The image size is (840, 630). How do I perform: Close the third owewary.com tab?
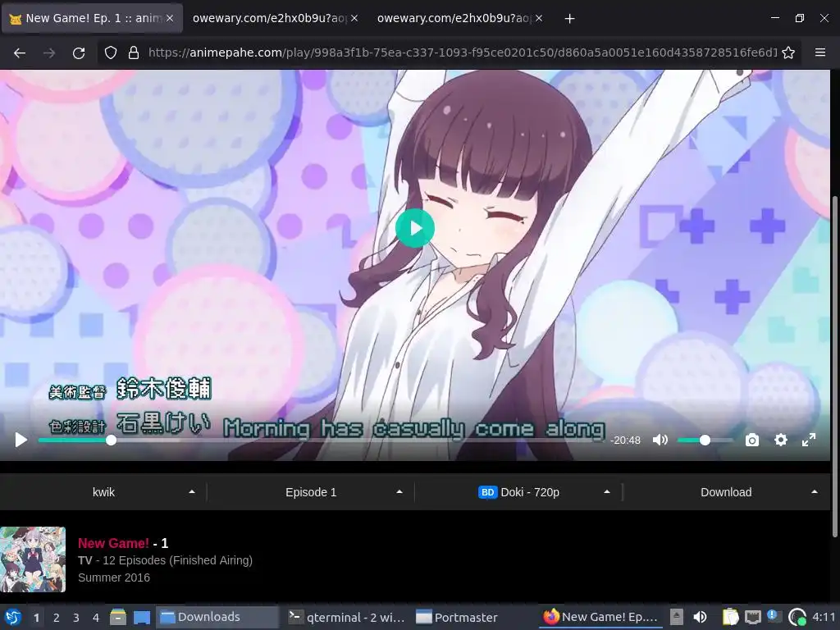(539, 18)
